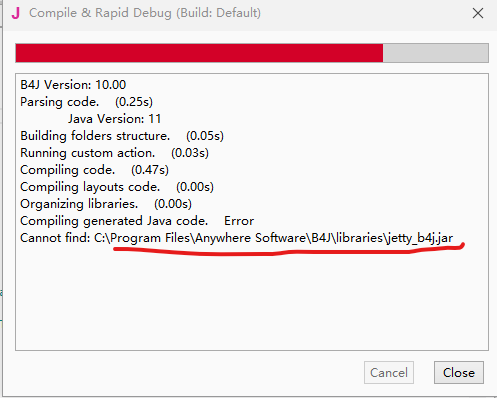Select the Parsing code log line
The height and width of the screenshot is (398, 497).
86,102
